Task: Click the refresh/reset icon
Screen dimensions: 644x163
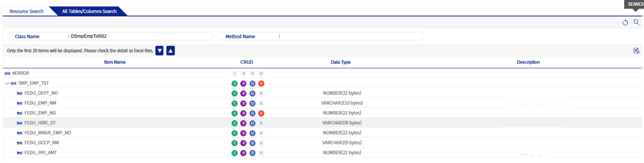Action: [x=625, y=22]
